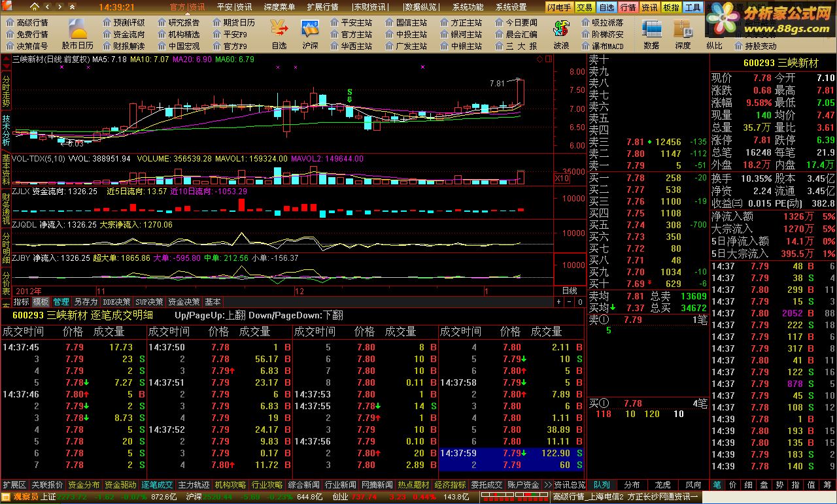837x504 pixels.
Task: Click the X10 volume scale label
Action: [x=562, y=178]
